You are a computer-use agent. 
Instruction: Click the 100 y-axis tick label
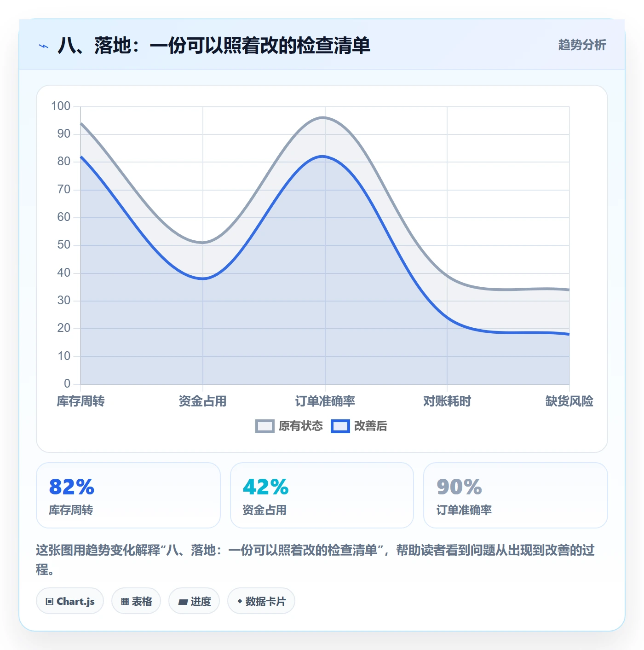click(61, 106)
